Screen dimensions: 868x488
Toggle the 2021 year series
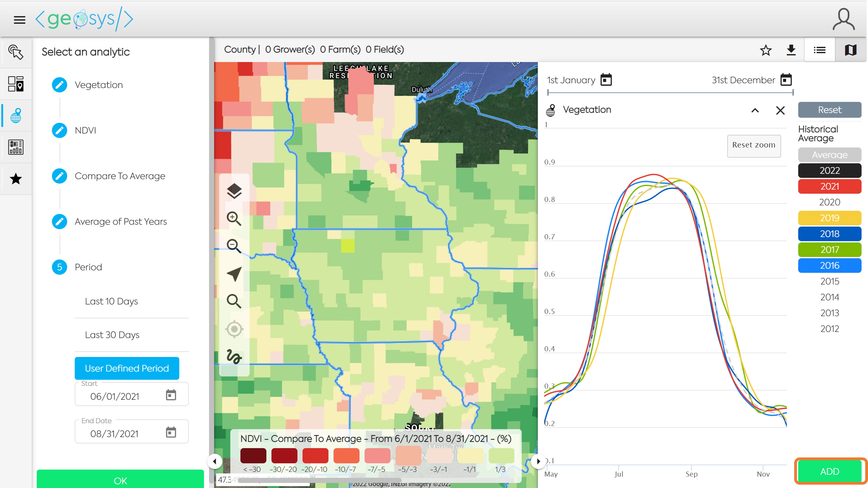coord(829,186)
